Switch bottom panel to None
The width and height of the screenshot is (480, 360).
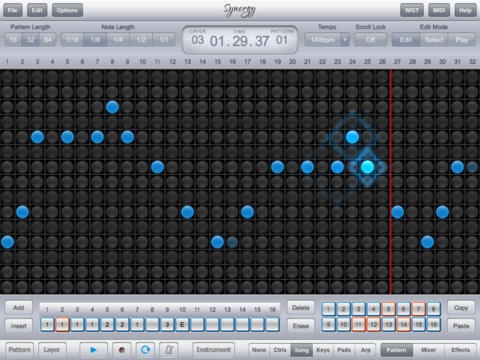[x=259, y=350]
